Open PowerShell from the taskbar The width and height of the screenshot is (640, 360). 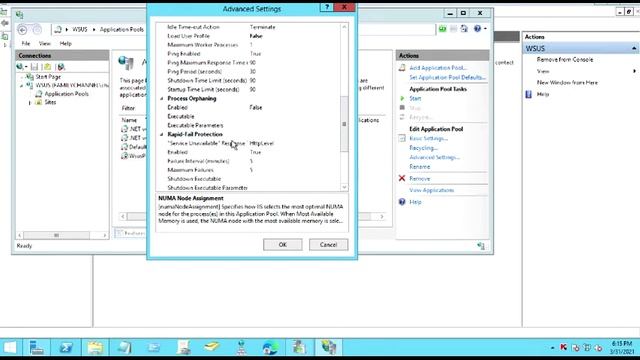point(66,347)
